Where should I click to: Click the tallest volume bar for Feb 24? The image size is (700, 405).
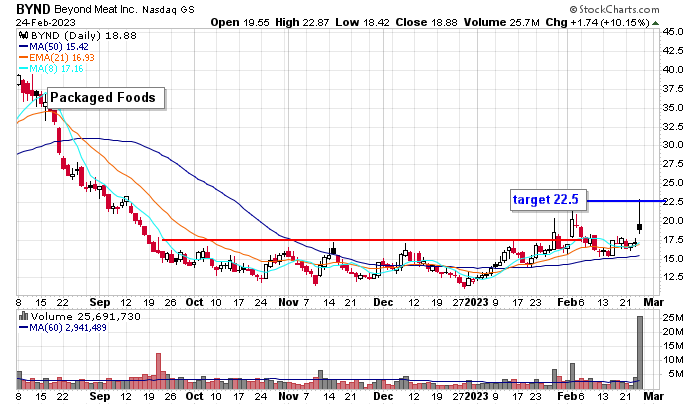[640, 353]
